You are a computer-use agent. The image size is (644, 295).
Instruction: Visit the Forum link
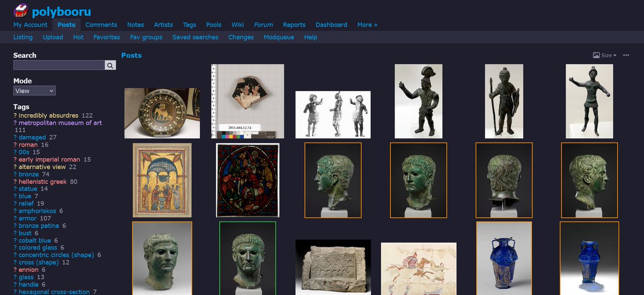coord(264,25)
